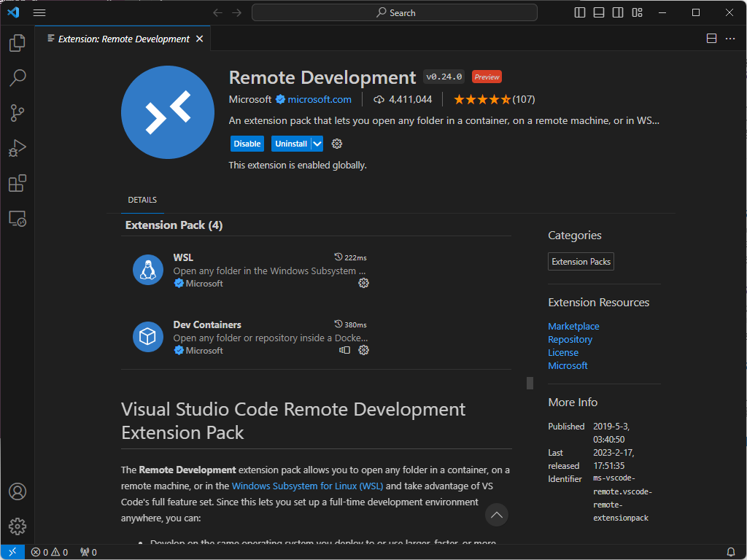
Task: Open the hamburger application menu
Action: (39, 13)
